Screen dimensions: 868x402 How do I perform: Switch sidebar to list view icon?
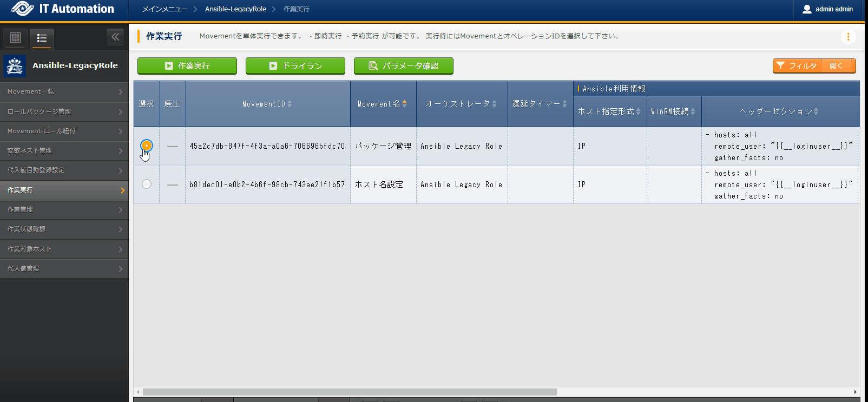(42, 38)
